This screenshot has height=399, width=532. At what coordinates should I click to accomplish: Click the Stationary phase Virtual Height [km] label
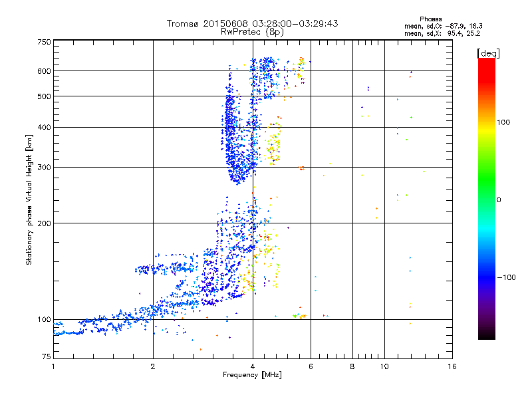(x=29, y=200)
